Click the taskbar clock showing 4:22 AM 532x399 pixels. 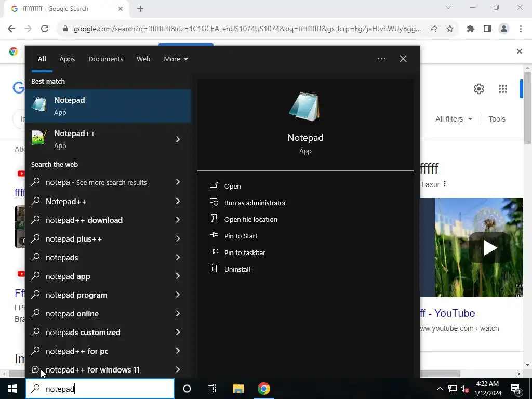(x=487, y=389)
